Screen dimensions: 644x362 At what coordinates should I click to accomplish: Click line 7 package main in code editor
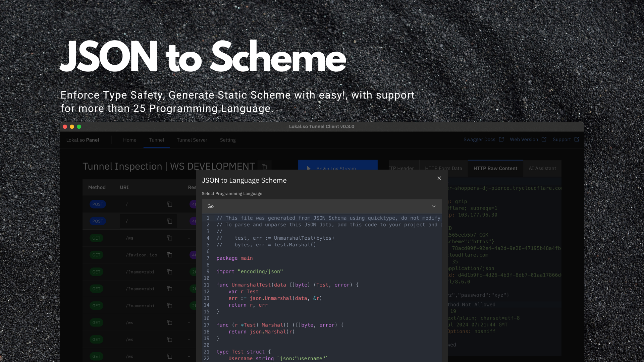(234, 258)
